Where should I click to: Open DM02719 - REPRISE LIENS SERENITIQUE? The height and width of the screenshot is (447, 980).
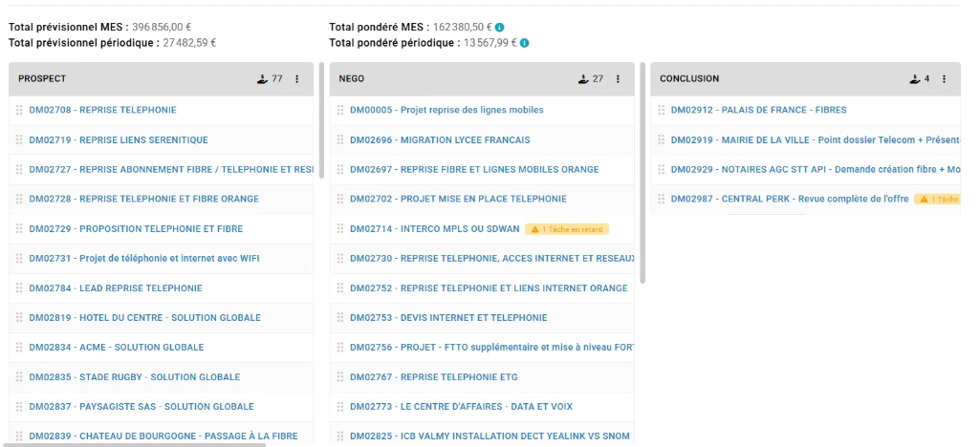[x=119, y=139]
